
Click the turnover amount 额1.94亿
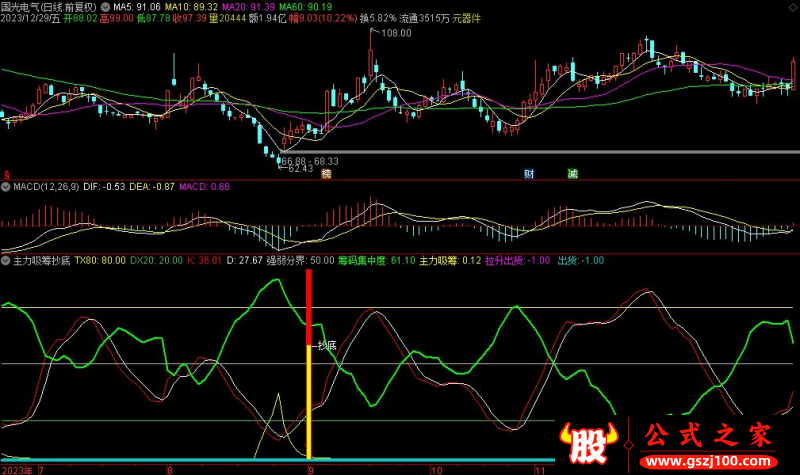[268, 18]
